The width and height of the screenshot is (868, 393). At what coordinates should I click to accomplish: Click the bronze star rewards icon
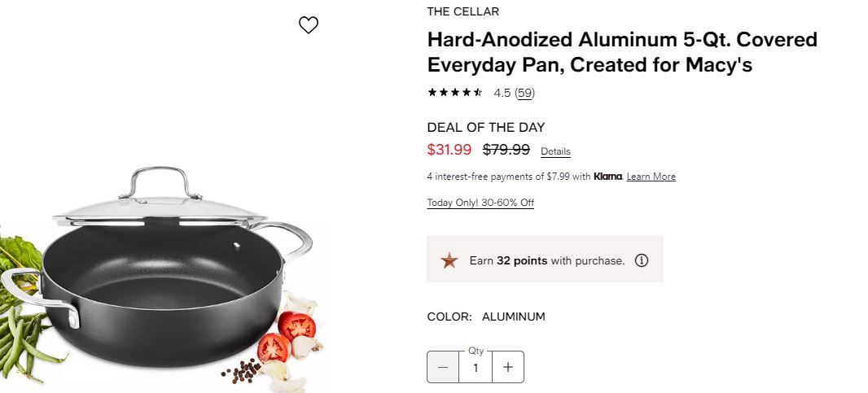[449, 260]
